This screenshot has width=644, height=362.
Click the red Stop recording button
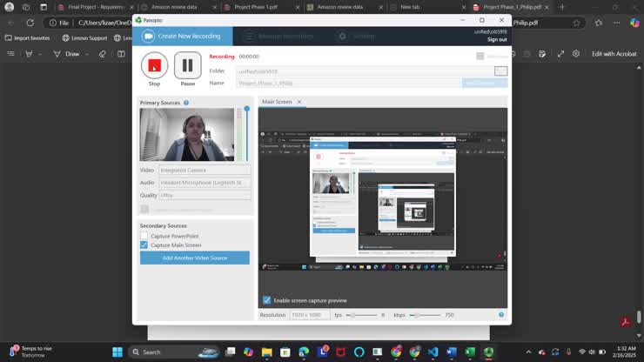154,65
